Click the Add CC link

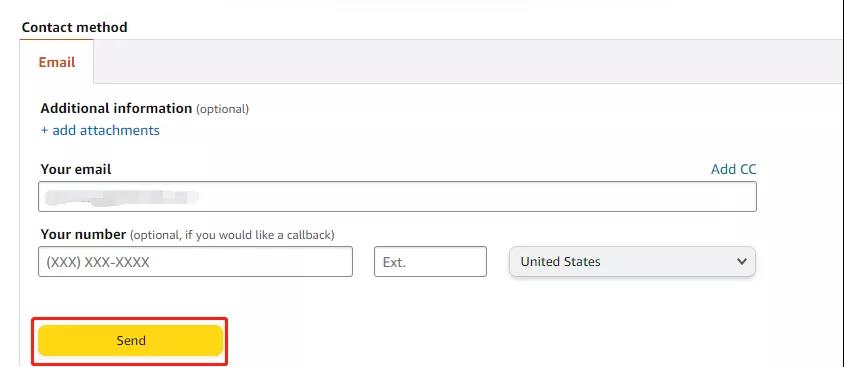pyautogui.click(x=733, y=169)
